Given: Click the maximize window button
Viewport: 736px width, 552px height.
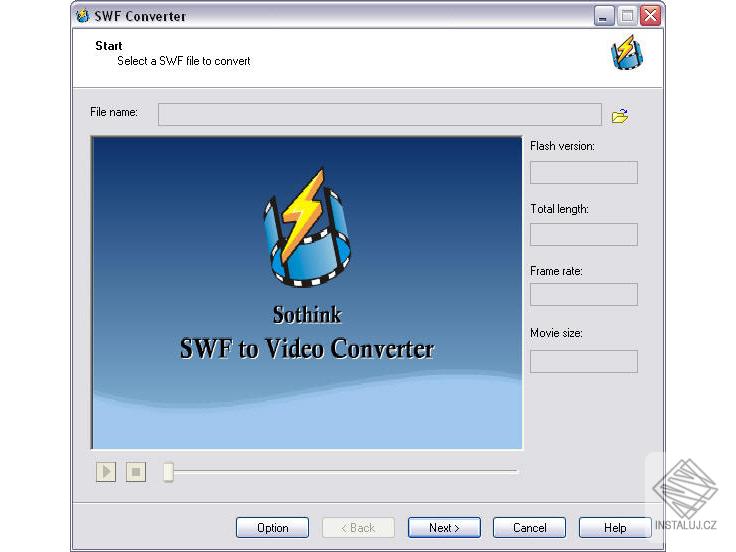Looking at the screenshot, I should point(627,16).
